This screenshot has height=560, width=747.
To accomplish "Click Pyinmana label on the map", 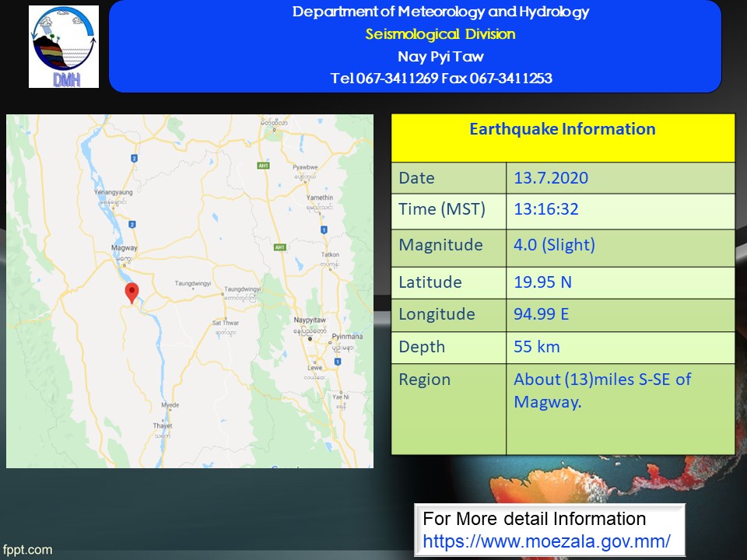I will (347, 336).
